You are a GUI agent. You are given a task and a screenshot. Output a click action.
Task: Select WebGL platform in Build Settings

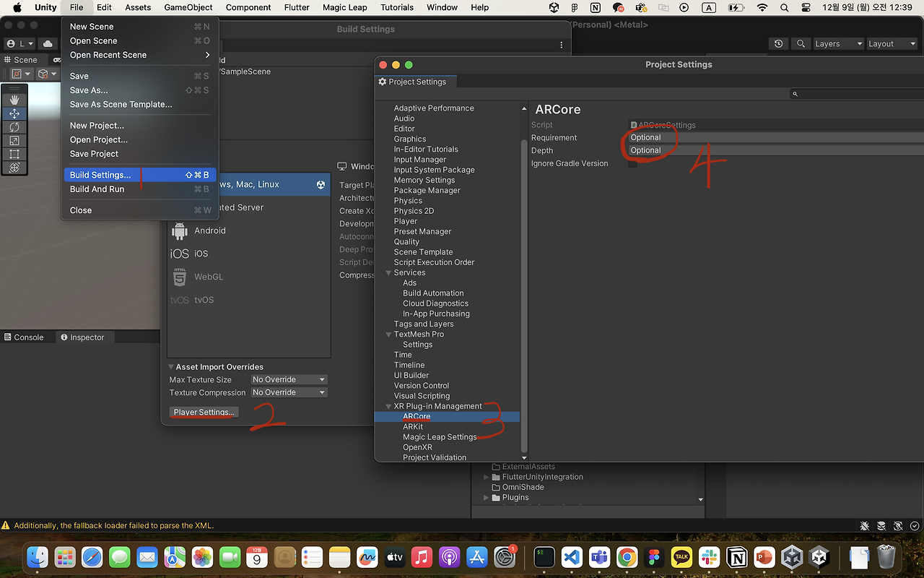(x=249, y=277)
